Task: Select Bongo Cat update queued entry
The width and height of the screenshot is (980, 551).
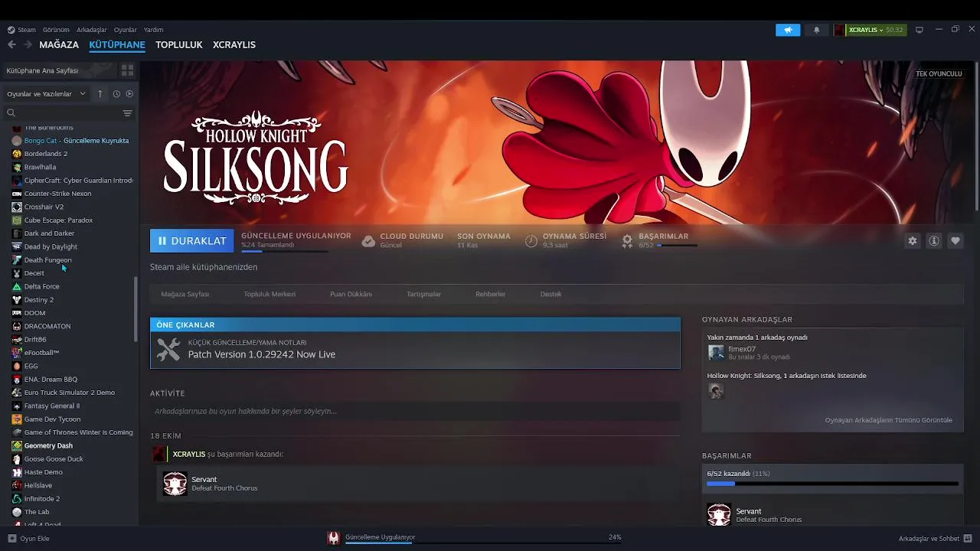Action: [76, 141]
